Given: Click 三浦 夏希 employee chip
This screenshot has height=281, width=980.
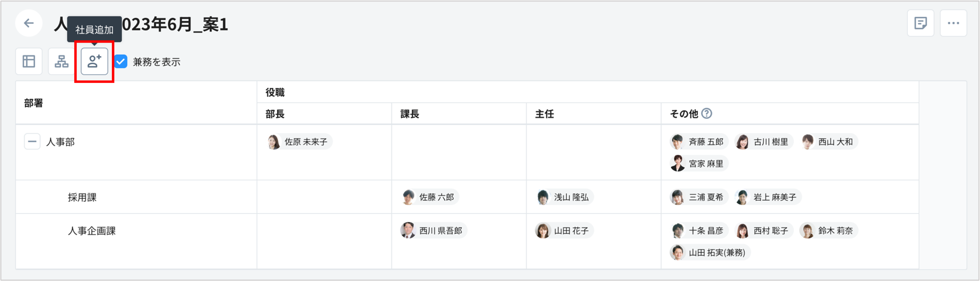Looking at the screenshot, I should point(699,197).
